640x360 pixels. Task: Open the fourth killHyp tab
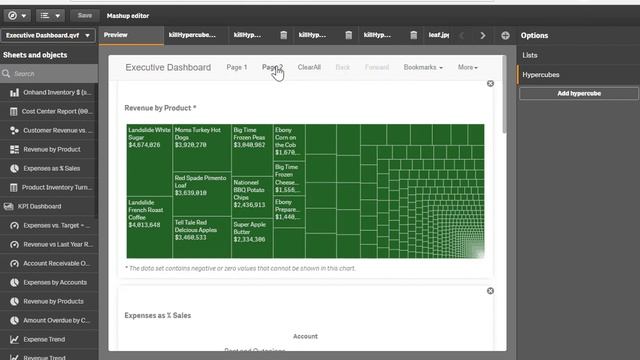[x=378, y=35]
